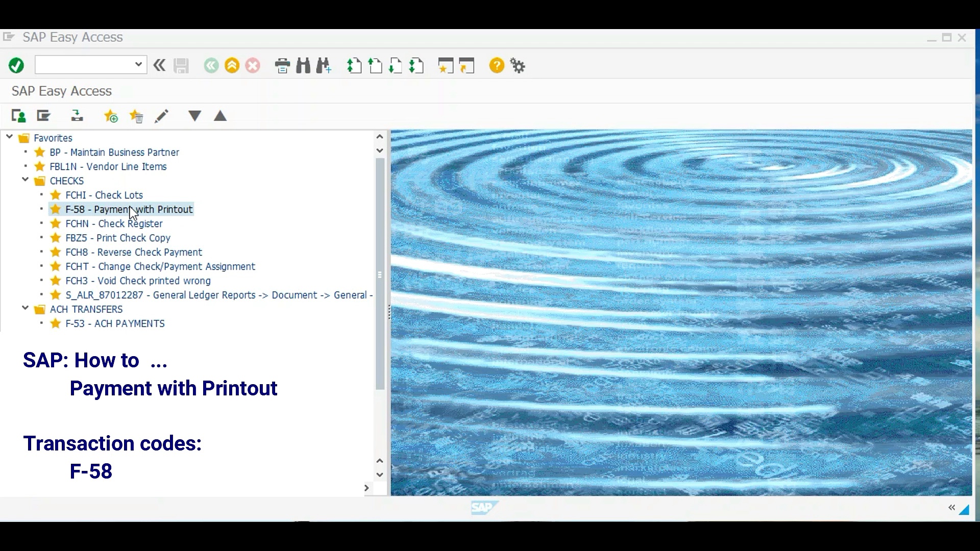Click the Find Next icon
Screen dimensions: 980x551
324,65
